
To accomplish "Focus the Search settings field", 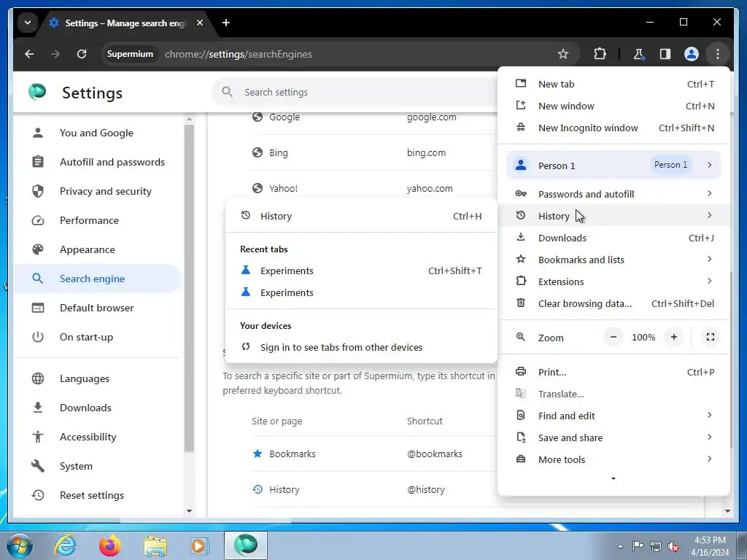I will pos(355,93).
